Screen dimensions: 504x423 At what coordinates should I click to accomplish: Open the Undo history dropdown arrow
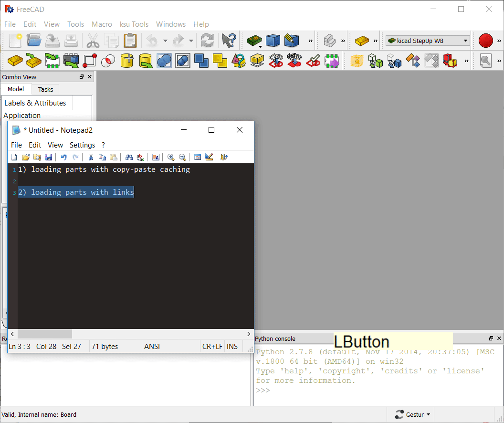click(165, 41)
